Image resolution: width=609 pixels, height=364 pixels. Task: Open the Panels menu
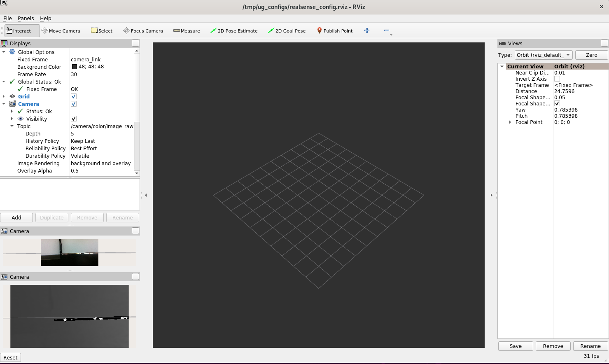coord(26,19)
